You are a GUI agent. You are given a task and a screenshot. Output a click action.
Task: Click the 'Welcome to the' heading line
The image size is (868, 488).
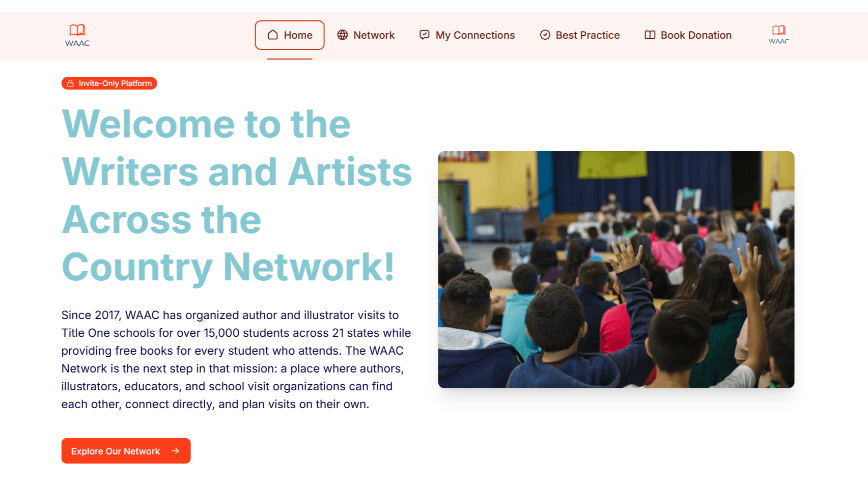pos(206,124)
